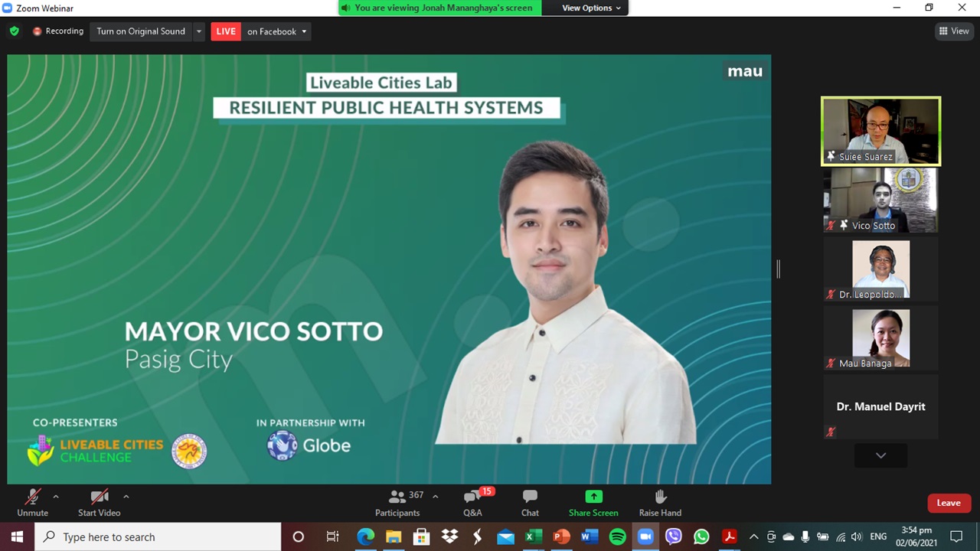Click the battery tray icon
Screen dimensions: 980x551
823,536
